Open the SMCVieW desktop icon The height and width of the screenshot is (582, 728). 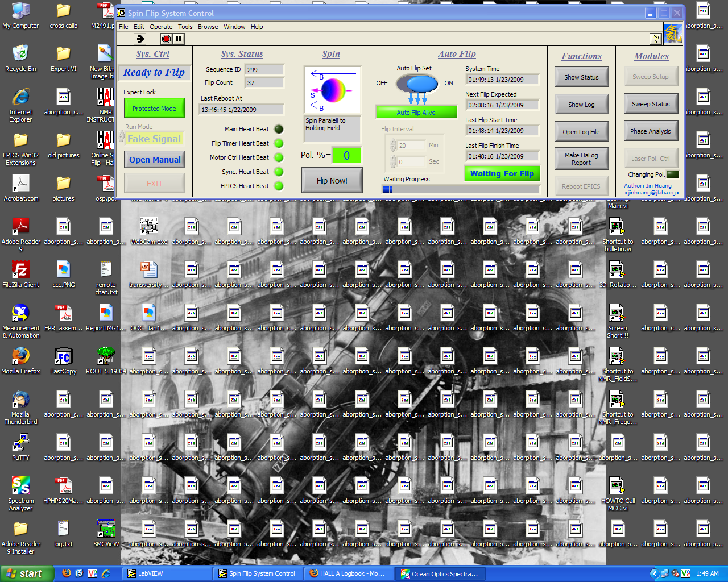(106, 534)
